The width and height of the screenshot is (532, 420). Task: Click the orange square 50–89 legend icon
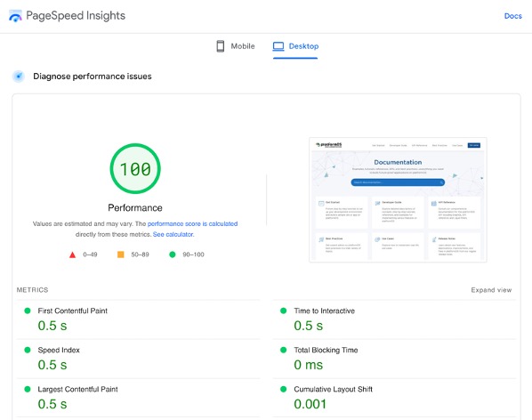point(120,254)
